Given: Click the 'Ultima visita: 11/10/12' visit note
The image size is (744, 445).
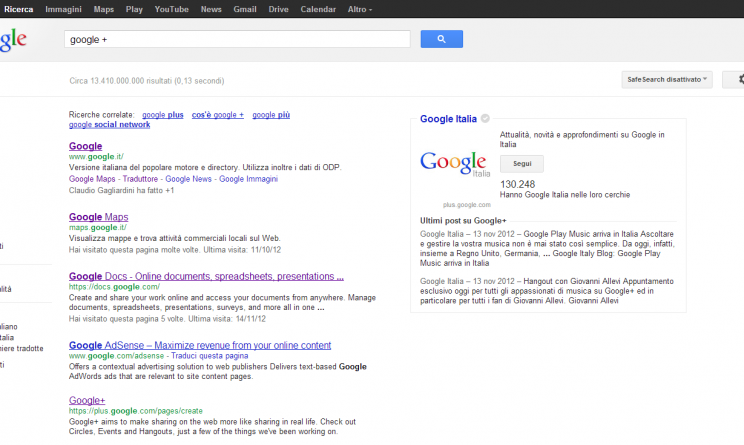Looking at the screenshot, I should (x=242, y=250).
